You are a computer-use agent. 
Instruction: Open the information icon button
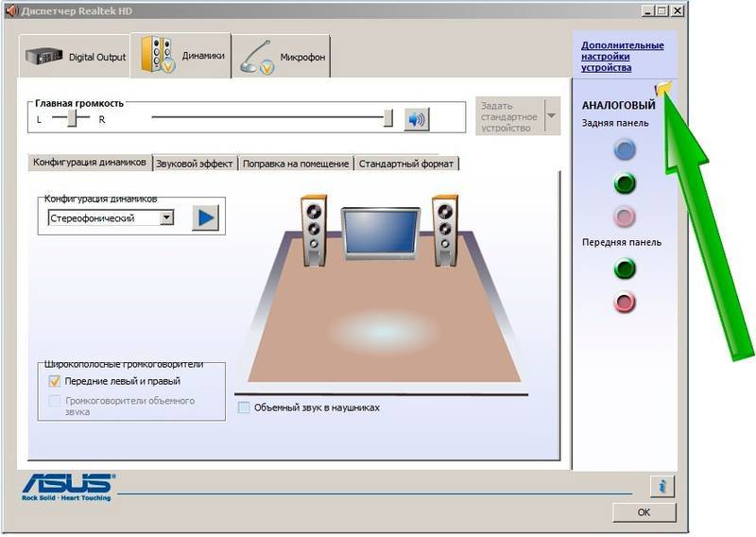(662, 486)
